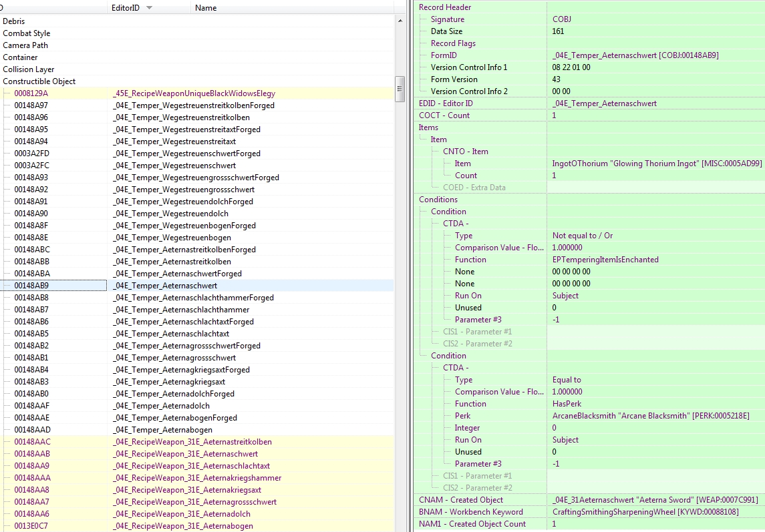Click the ArcaneBlacksmith perk value
765x532 pixels.
point(651,416)
